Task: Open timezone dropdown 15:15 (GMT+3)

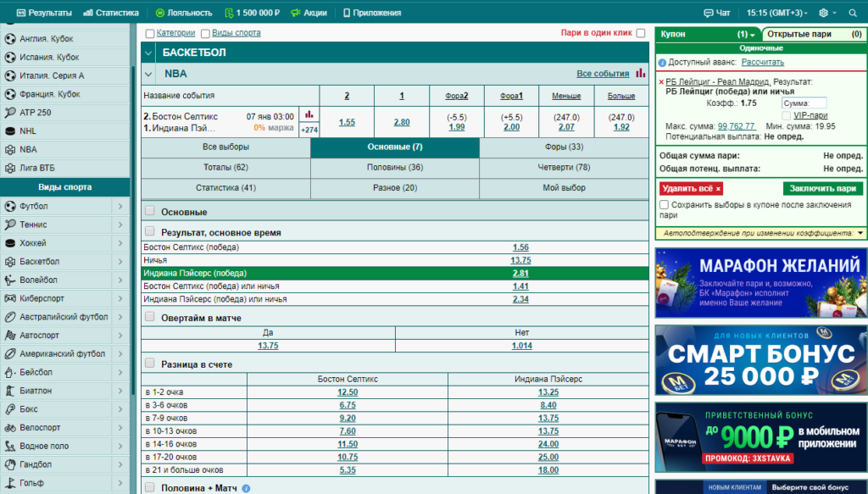Action: pyautogui.click(x=777, y=13)
